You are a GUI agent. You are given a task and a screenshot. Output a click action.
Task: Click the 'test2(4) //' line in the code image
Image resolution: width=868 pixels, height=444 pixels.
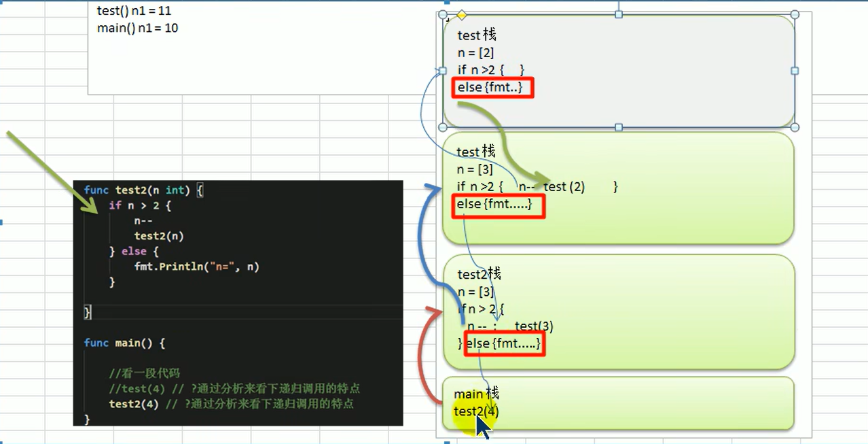coord(232,403)
